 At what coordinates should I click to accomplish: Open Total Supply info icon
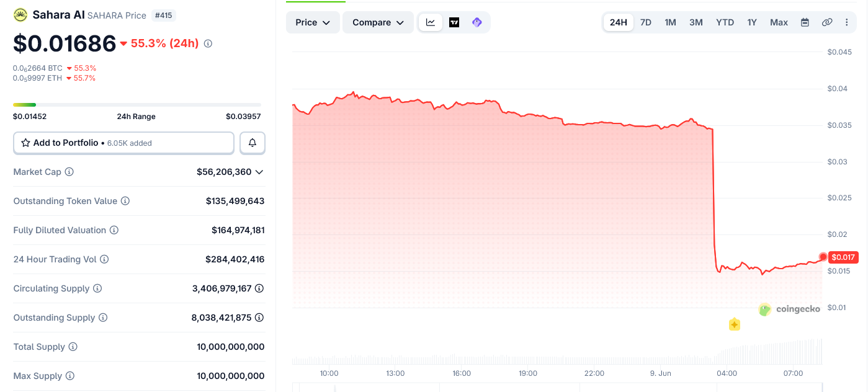(73, 347)
